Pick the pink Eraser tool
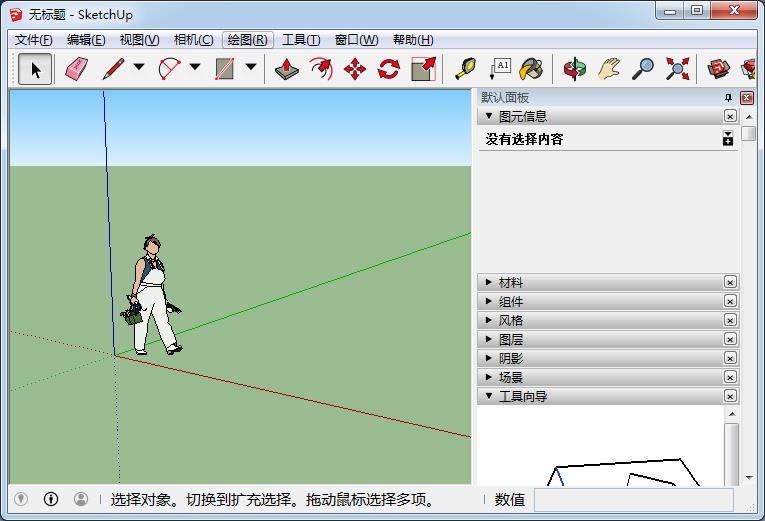The width and height of the screenshot is (765, 521). [x=77, y=69]
